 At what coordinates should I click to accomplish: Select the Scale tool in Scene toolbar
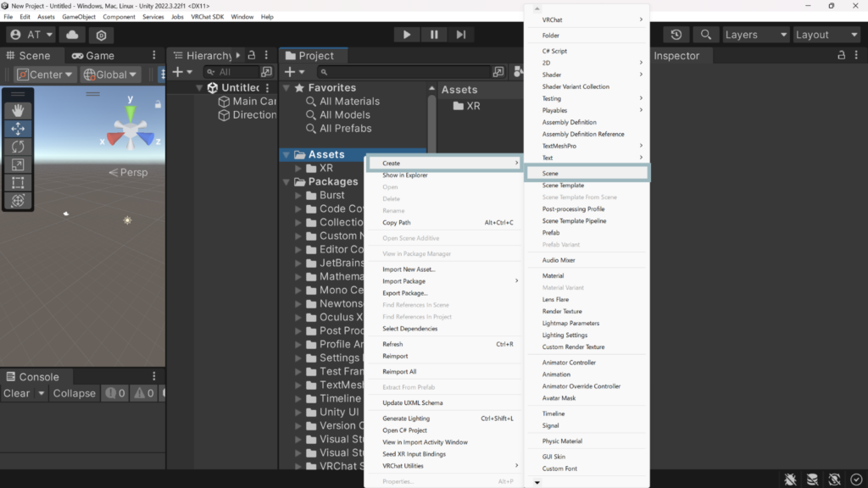pyautogui.click(x=18, y=164)
